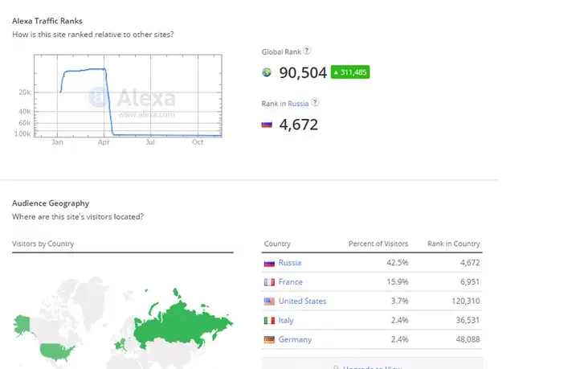
Task: Click the 2.4% value in the Germany row
Action: click(400, 339)
